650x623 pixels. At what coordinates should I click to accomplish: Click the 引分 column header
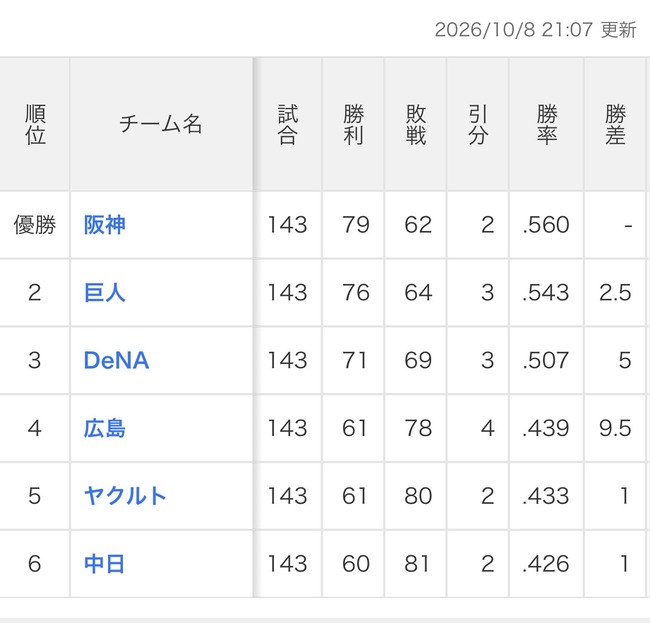(x=478, y=124)
